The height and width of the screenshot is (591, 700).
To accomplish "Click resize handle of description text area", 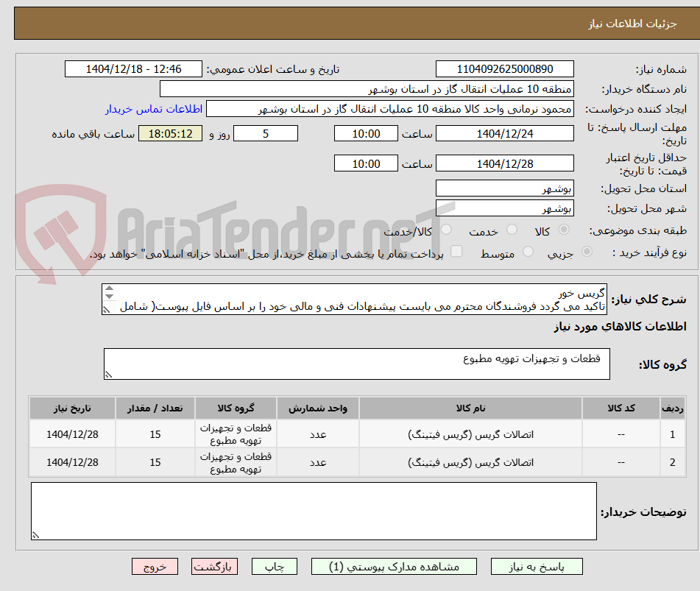I will click(x=106, y=309).
